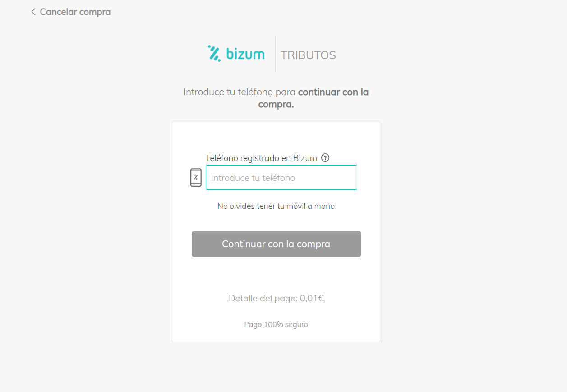The width and height of the screenshot is (567, 392).
Task: Click the Pago 100% seguro text
Action: 276,324
